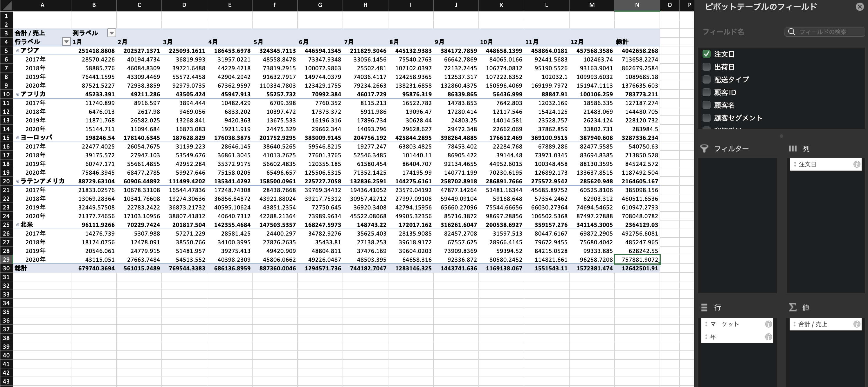Image resolution: width=868 pixels, height=387 pixels.
Task: Click the 行 rows area icon
Action: (x=704, y=307)
